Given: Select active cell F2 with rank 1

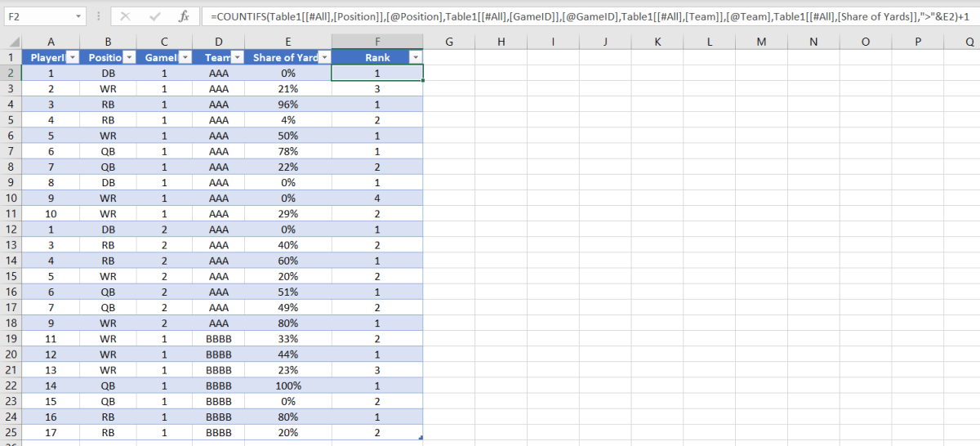Looking at the screenshot, I should (x=377, y=73).
